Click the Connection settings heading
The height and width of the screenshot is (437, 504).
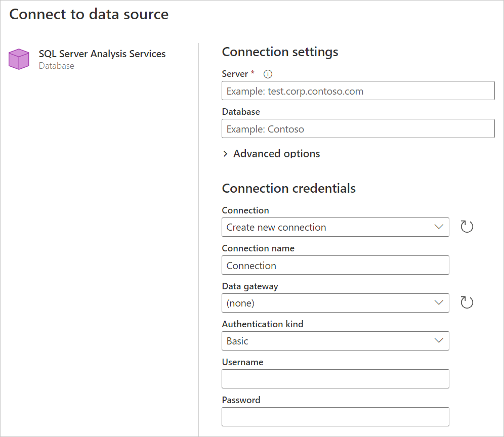(280, 52)
